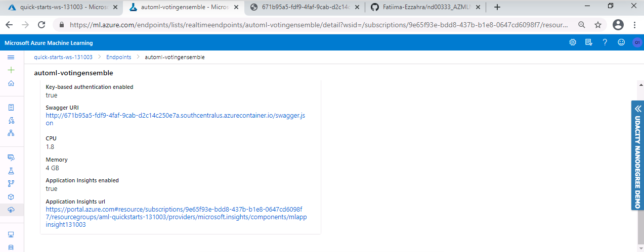The width and height of the screenshot is (644, 252).
Task: Open Datastores icon in the sidebar
Action: coord(11,247)
